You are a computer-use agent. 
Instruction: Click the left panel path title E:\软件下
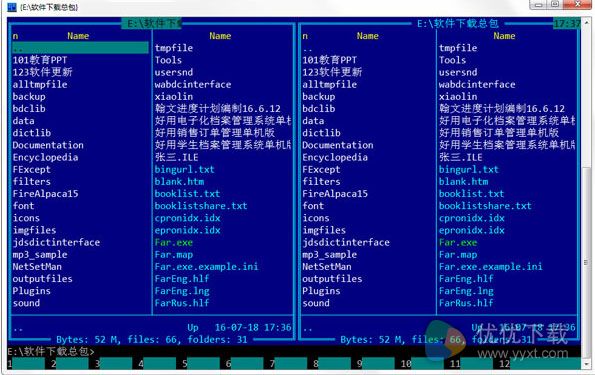click(153, 24)
